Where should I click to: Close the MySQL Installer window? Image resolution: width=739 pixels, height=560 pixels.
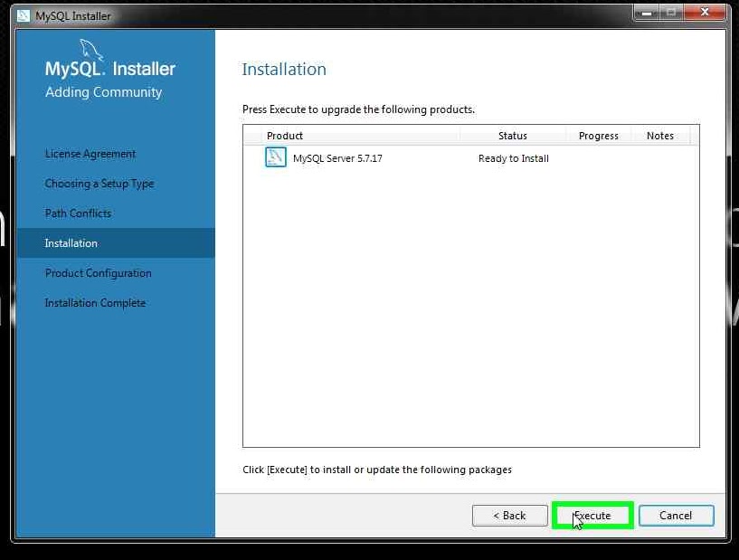coord(705,13)
